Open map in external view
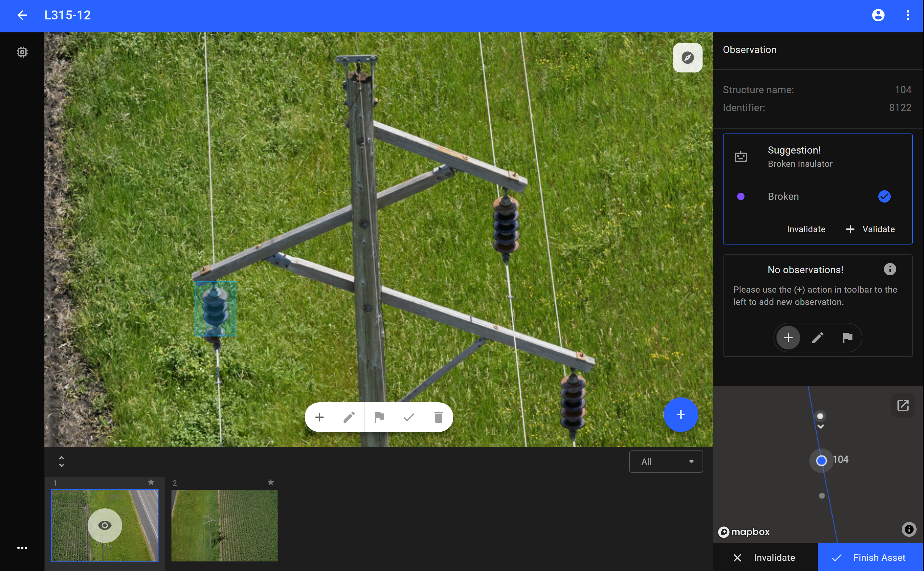Image resolution: width=924 pixels, height=571 pixels. (x=903, y=405)
